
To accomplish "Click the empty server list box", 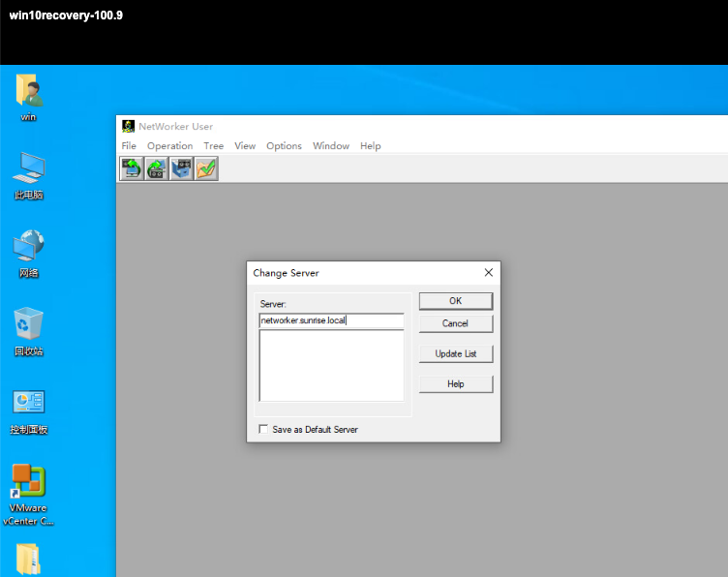I will coord(331,366).
